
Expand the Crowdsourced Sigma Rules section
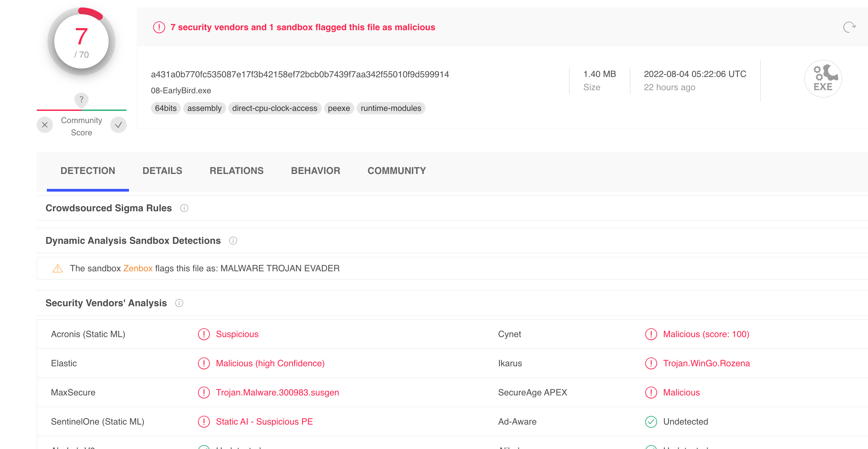click(x=109, y=208)
